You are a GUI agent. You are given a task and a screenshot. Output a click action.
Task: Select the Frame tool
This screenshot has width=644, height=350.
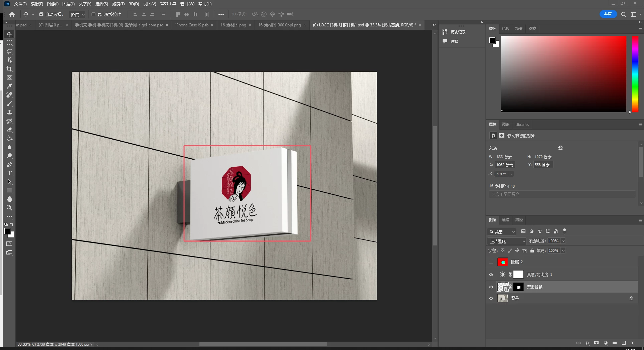point(9,77)
